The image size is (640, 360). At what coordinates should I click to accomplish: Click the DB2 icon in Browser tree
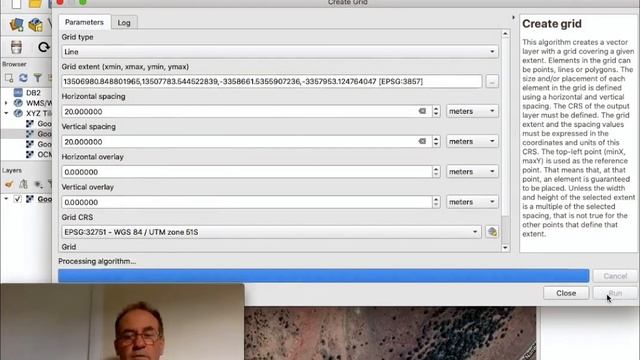pyautogui.click(x=18, y=93)
